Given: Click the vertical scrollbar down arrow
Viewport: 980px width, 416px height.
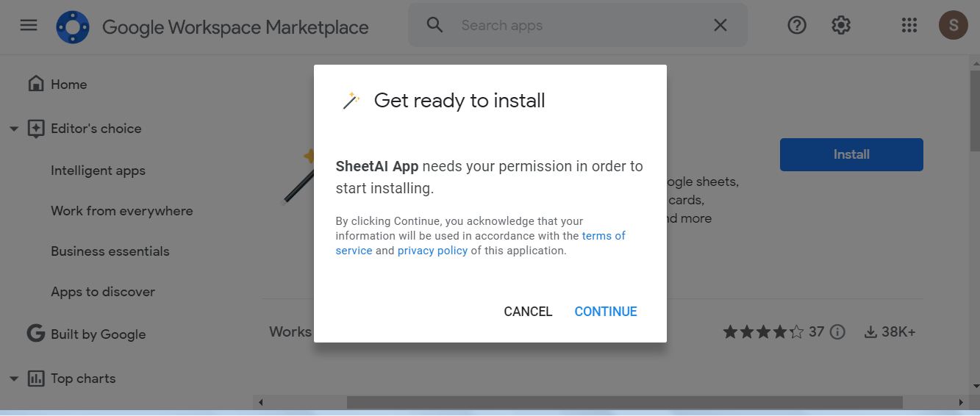Looking at the screenshot, I should [975, 386].
